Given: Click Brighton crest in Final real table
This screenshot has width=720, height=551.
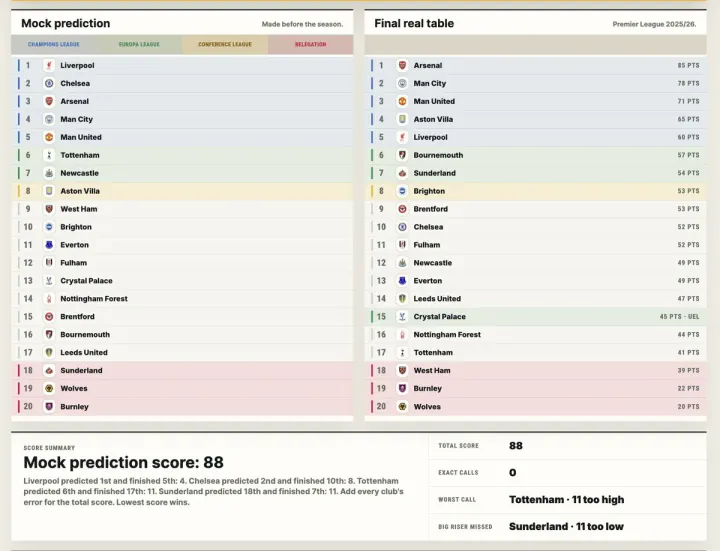Looking at the screenshot, I should point(402,191).
